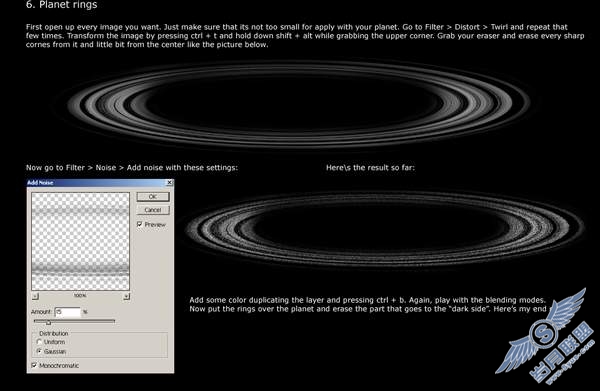The height and width of the screenshot is (391, 600).
Task: Cancel the Add Noise dialog
Action: click(x=153, y=210)
